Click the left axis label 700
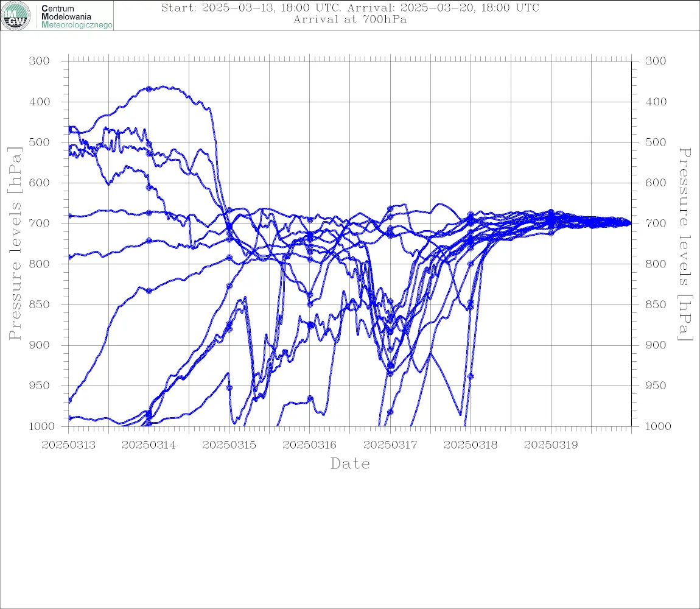 coord(40,223)
